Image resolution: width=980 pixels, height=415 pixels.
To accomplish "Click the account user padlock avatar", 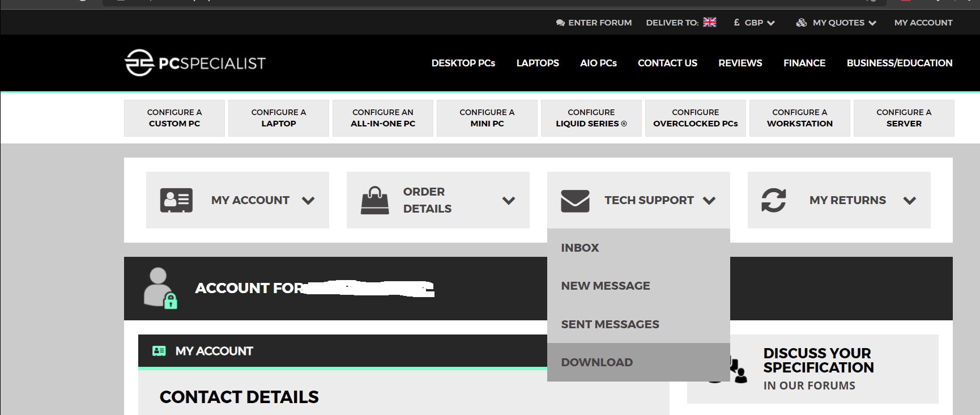I will (160, 288).
